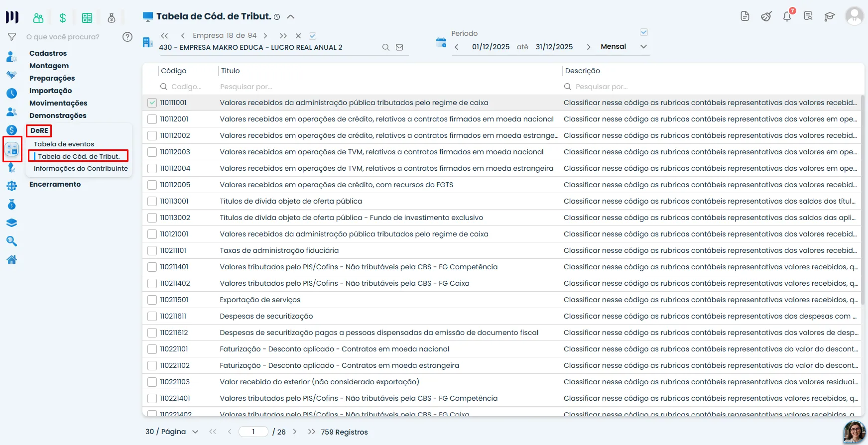Open the green calculator module icon
The image size is (868, 445).
87,18
